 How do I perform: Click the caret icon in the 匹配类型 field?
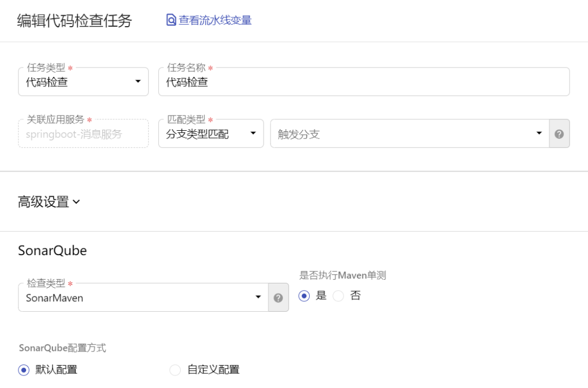254,133
